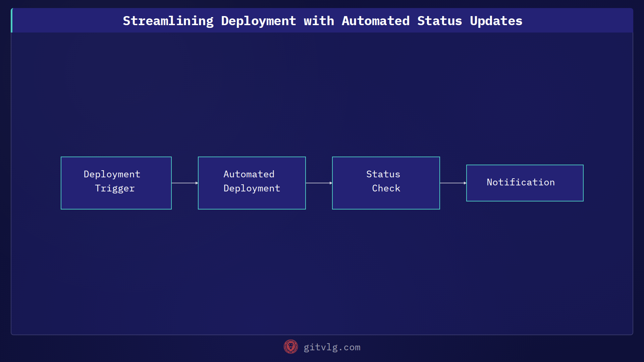The height and width of the screenshot is (362, 644).
Task: Click the arrowhead pointing at Notification
Action: (464, 183)
